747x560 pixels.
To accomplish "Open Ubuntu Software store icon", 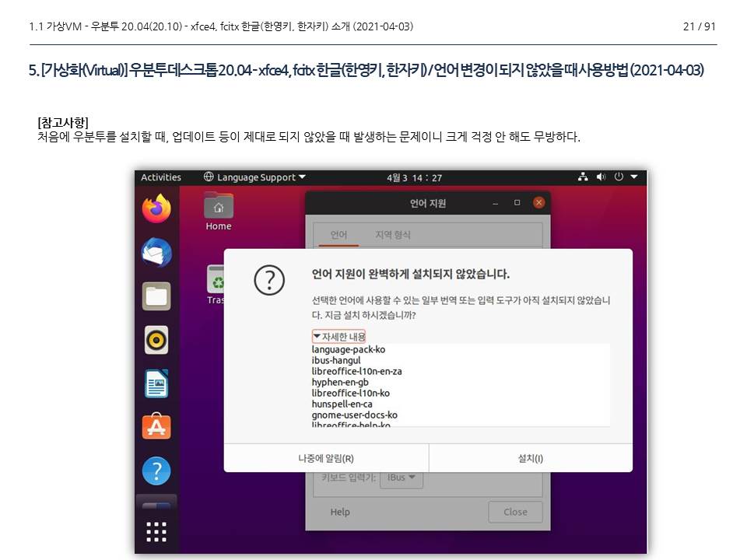I will (156, 426).
